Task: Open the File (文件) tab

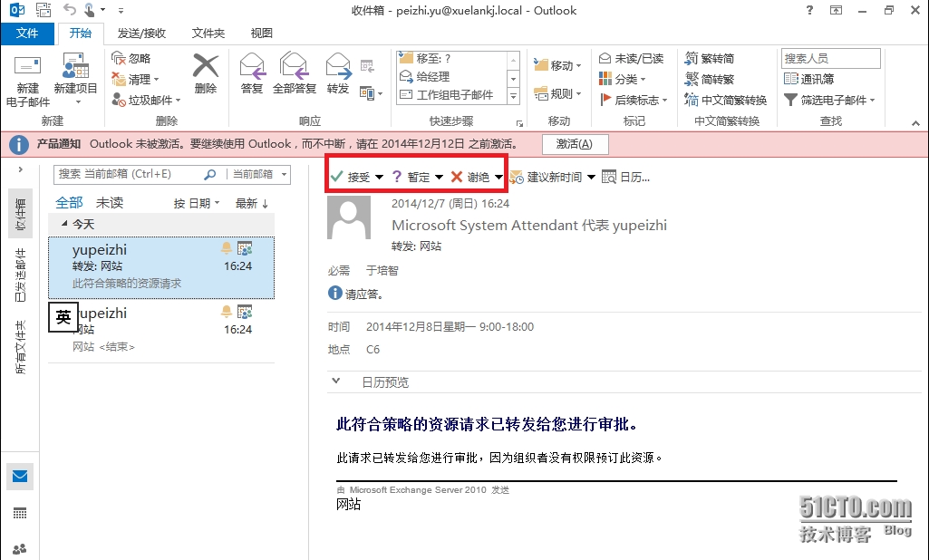Action: pyautogui.click(x=26, y=34)
